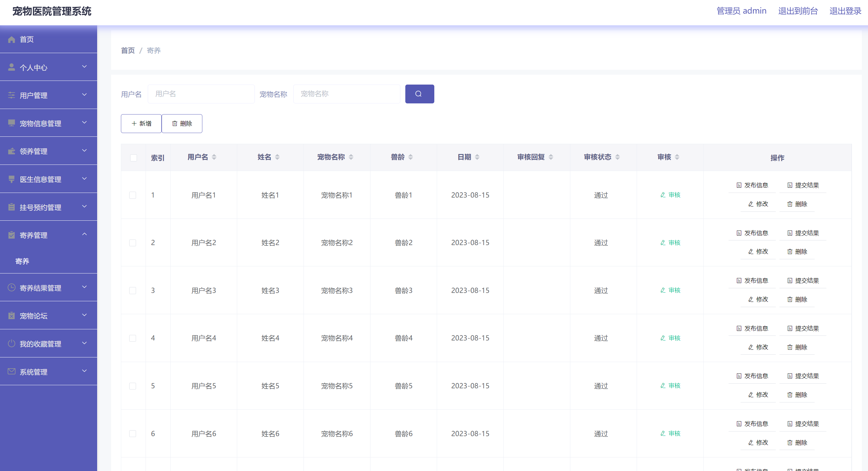
Task: Click the person icon beside 个人中心
Action: tap(11, 67)
